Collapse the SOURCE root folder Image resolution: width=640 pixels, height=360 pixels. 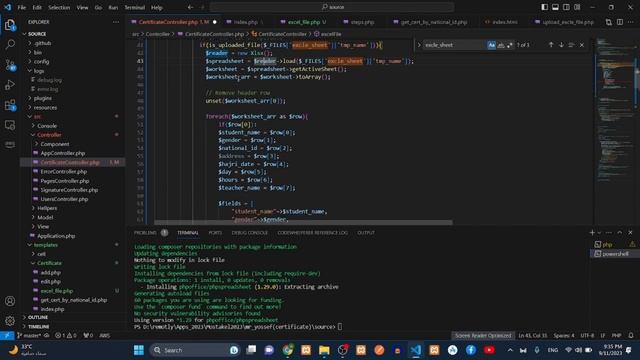point(37,34)
